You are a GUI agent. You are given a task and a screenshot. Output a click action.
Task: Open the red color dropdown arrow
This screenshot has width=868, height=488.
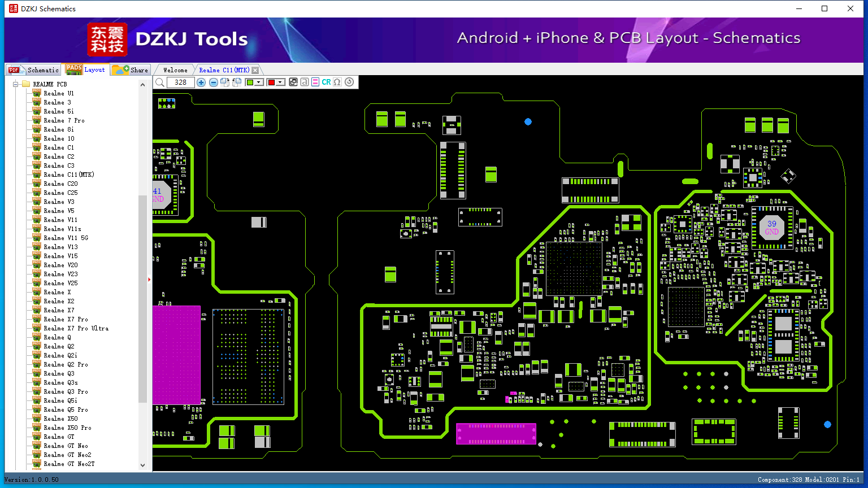tap(280, 82)
